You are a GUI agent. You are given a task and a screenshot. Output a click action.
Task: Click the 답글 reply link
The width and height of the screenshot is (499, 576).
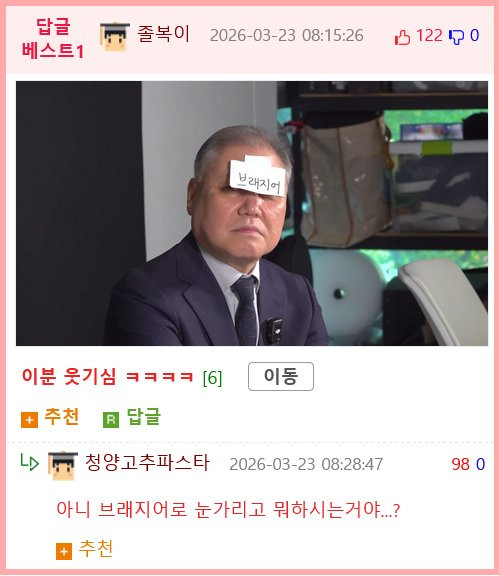(x=144, y=417)
